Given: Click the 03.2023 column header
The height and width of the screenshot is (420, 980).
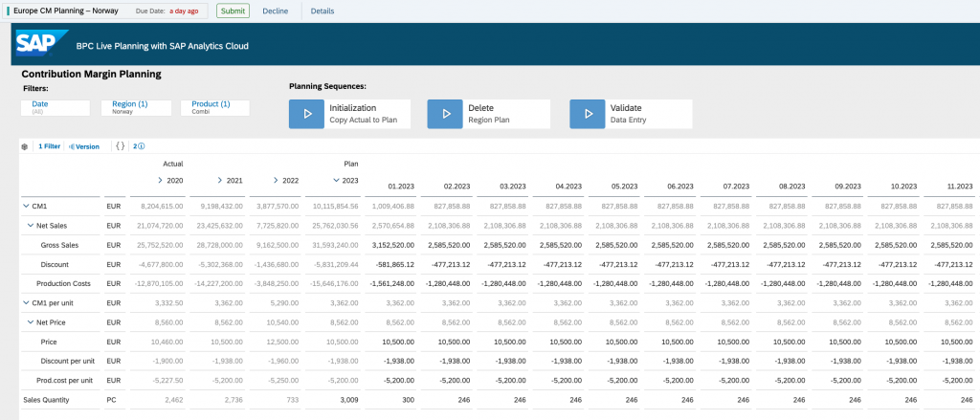Looking at the screenshot, I should [x=513, y=187].
